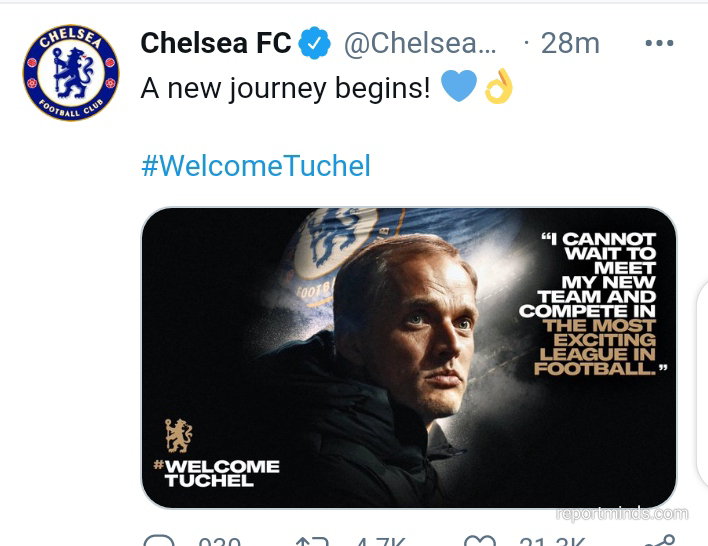Click the OK hand emoji
The image size is (708, 546).
click(x=498, y=87)
